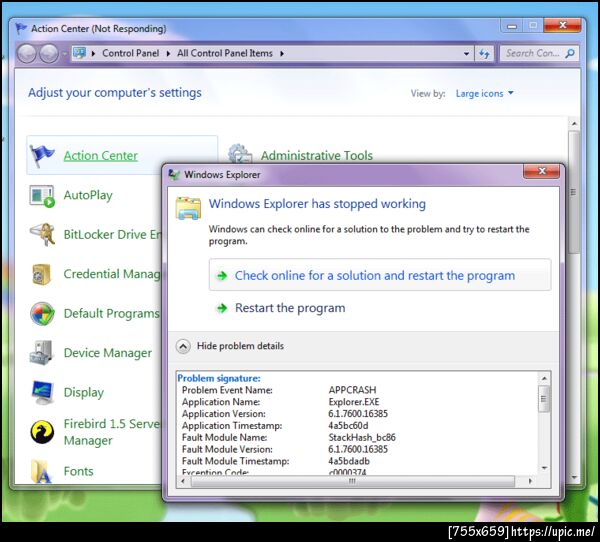Expand arrow after Control Panel breadcrumb
Image resolution: width=600 pixels, height=542 pixels.
168,54
